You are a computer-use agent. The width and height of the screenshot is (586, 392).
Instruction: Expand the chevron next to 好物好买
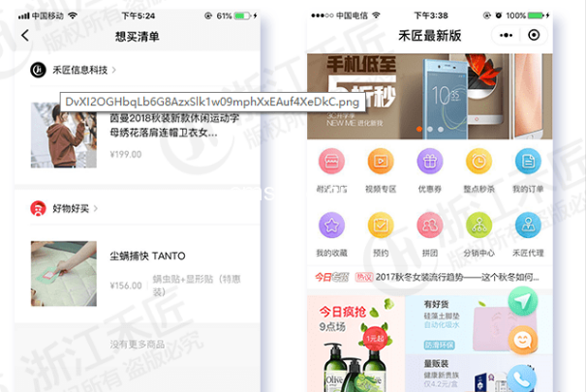(x=96, y=208)
